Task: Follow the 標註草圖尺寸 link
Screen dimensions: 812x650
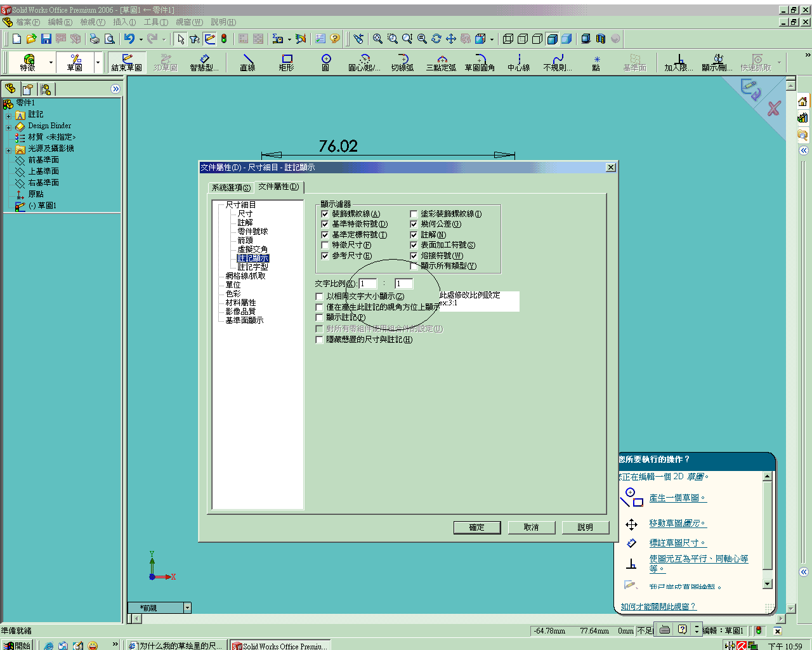Action: coord(678,543)
